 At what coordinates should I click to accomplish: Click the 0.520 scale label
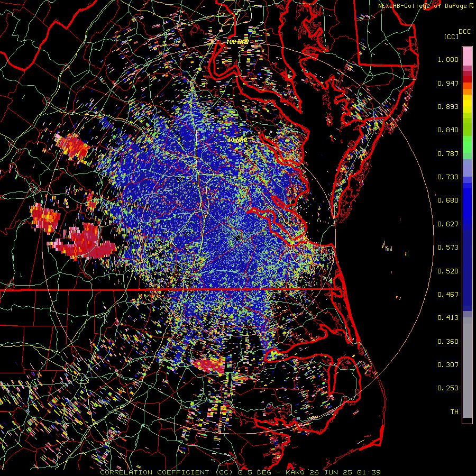pyautogui.click(x=448, y=271)
